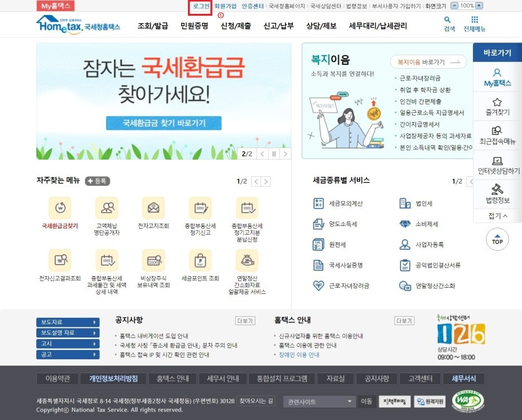
Task: Click the 회원가입 link
Action: click(x=225, y=6)
